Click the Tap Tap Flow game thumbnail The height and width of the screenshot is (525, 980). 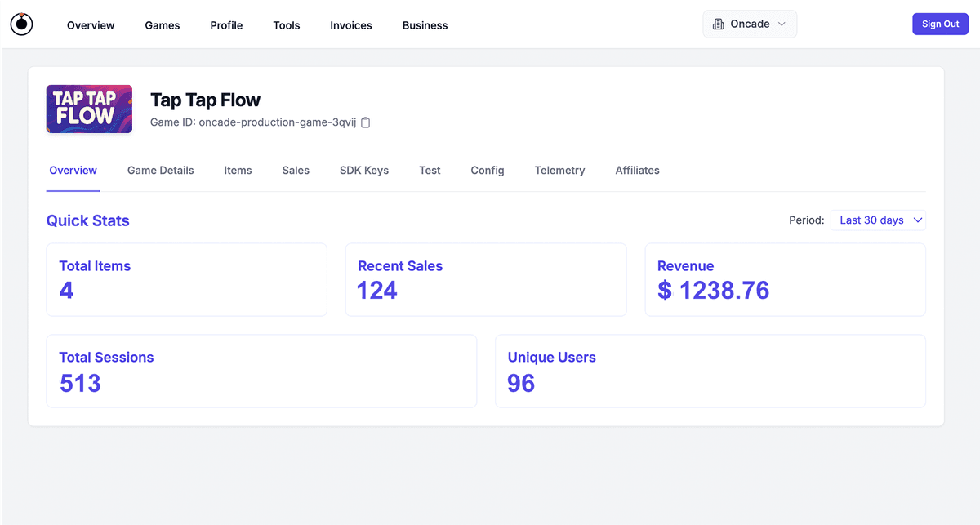pos(89,109)
